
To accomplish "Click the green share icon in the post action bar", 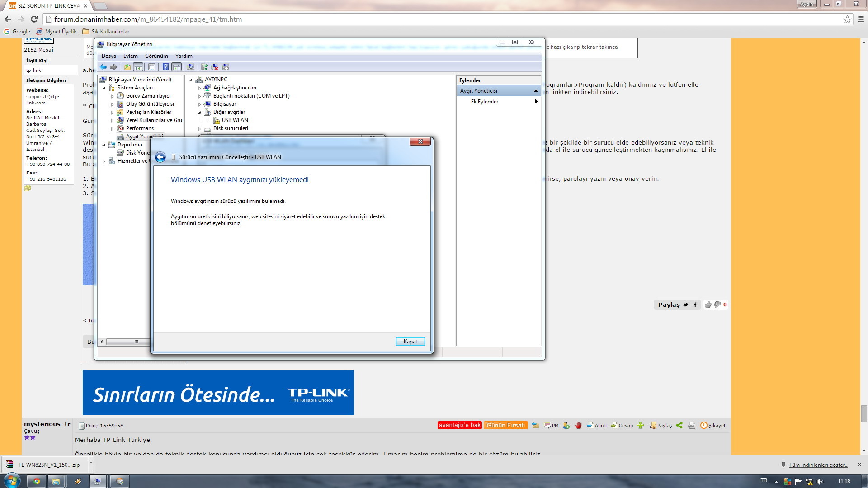I will (x=679, y=425).
